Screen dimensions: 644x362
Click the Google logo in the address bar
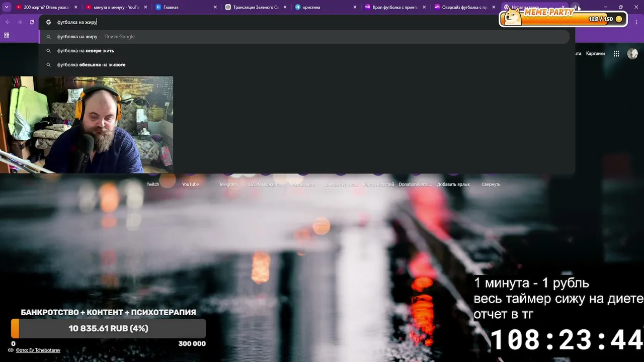[49, 22]
